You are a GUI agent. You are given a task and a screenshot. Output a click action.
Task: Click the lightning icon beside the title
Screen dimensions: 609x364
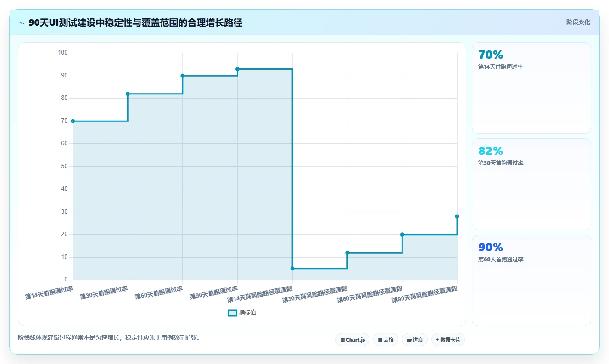[22, 23]
